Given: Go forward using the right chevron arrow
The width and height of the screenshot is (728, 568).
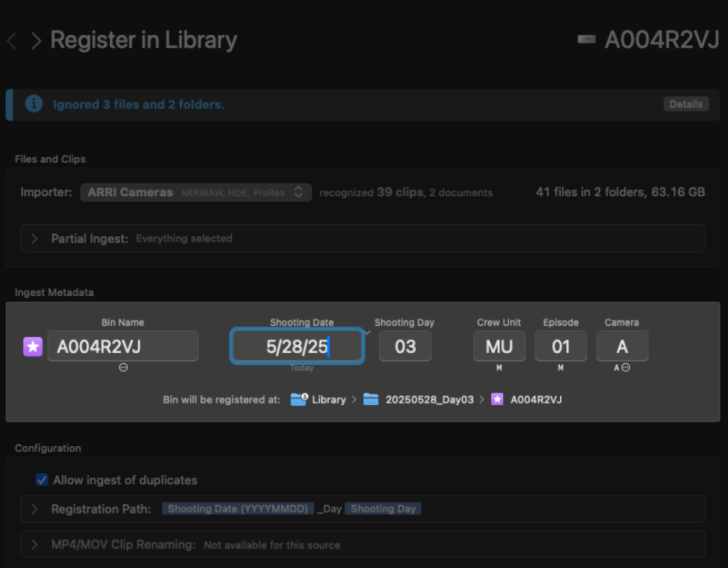Looking at the screenshot, I should coord(36,41).
